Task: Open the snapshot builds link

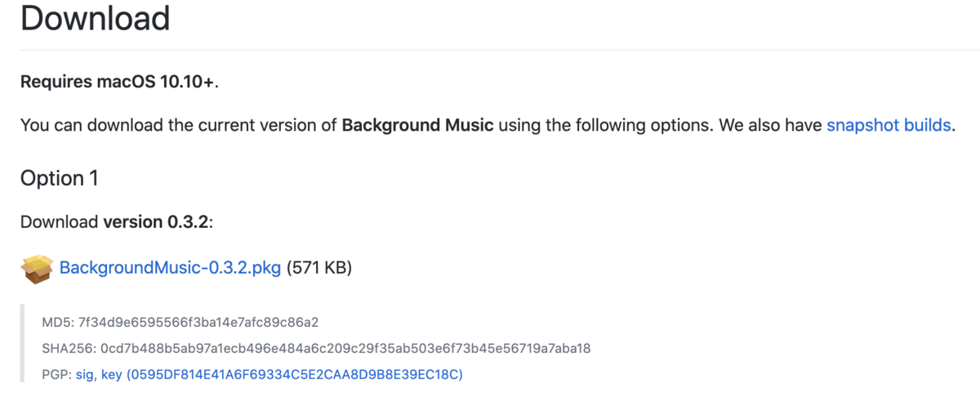Action: coord(889,125)
